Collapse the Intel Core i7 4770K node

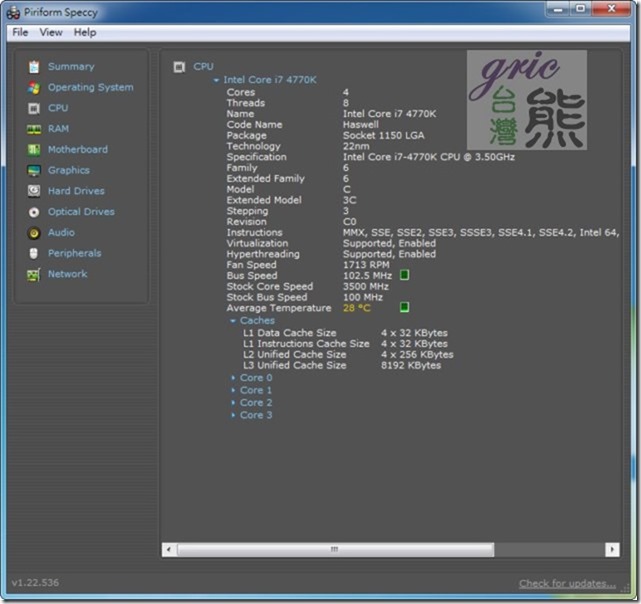[216, 80]
